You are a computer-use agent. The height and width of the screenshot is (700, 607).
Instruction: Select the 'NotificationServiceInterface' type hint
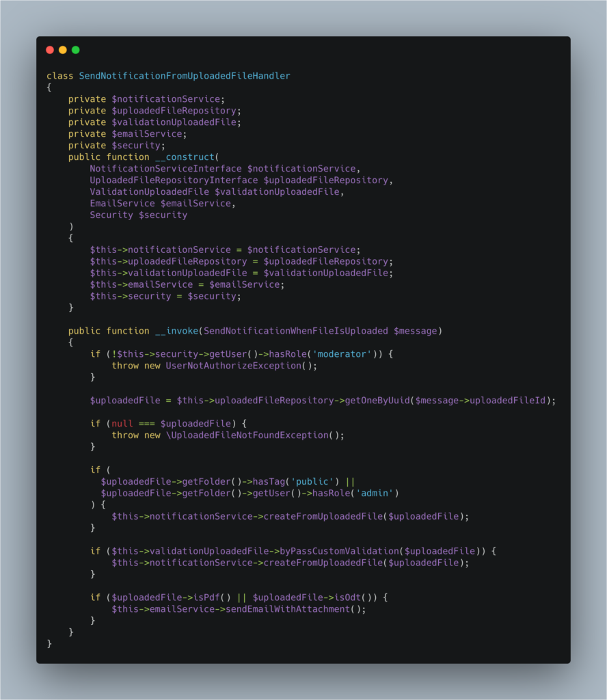tap(165, 169)
